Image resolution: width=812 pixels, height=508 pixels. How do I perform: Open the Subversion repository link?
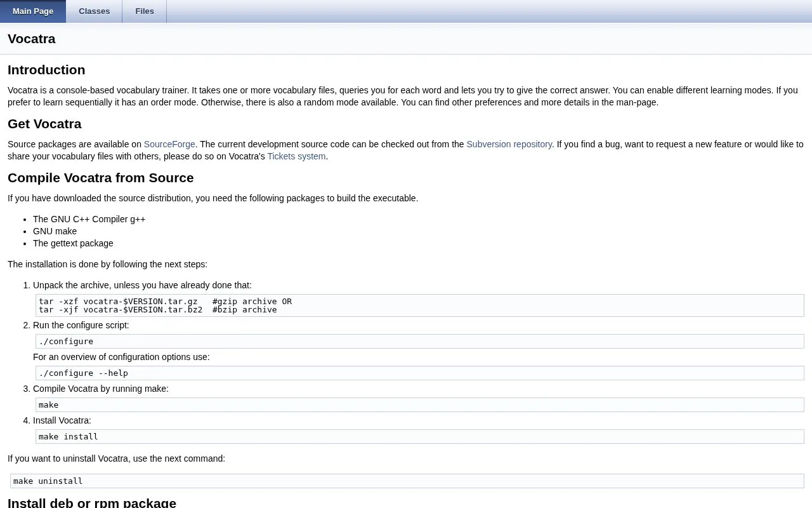tap(509, 144)
